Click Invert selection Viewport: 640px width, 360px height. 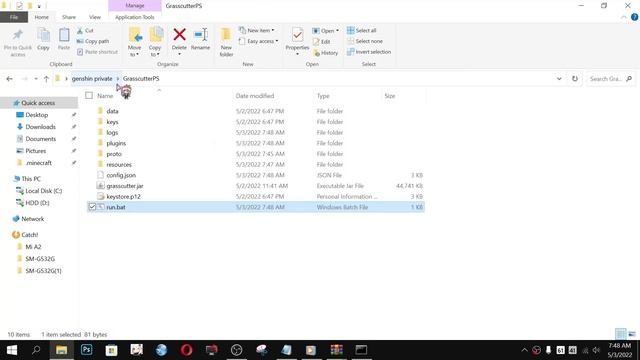(369, 52)
